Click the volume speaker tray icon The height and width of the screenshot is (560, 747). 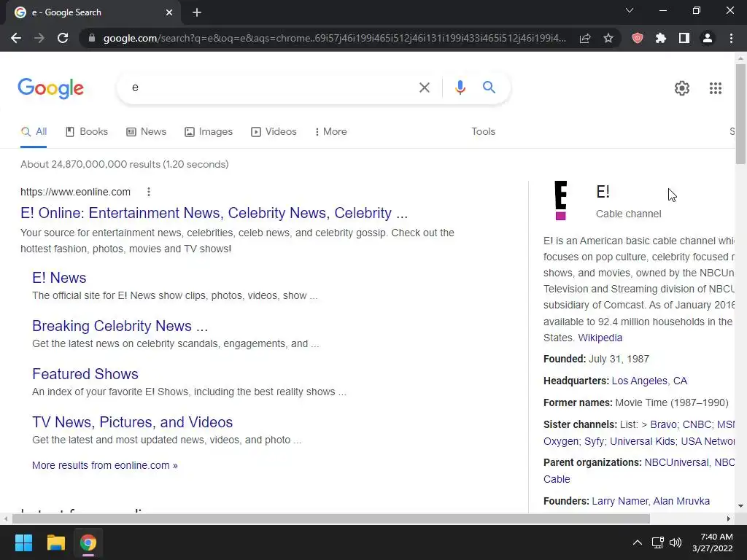(x=675, y=542)
